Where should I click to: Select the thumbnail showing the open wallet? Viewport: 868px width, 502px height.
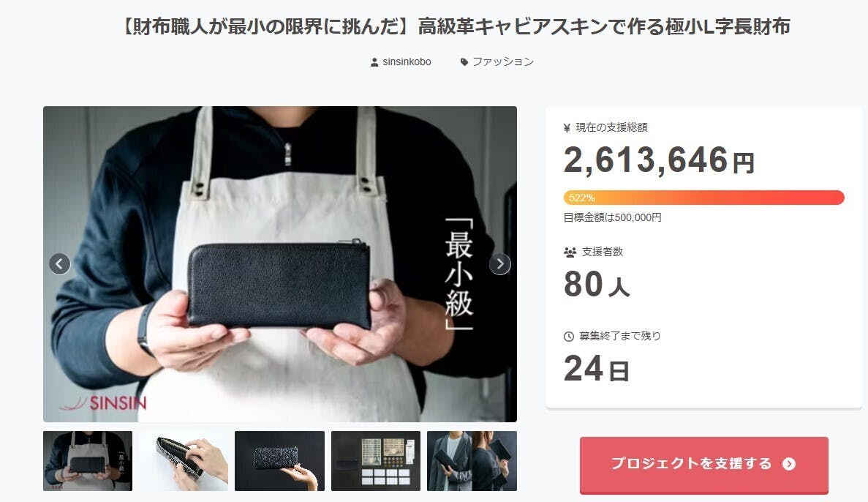[184, 461]
